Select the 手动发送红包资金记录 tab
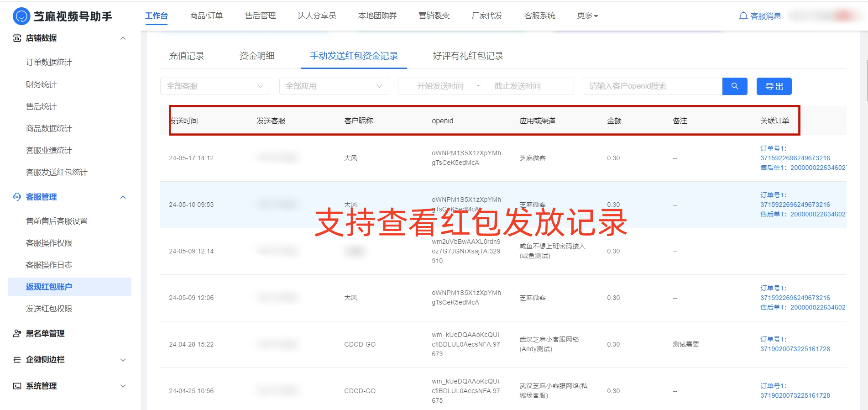 (x=354, y=56)
